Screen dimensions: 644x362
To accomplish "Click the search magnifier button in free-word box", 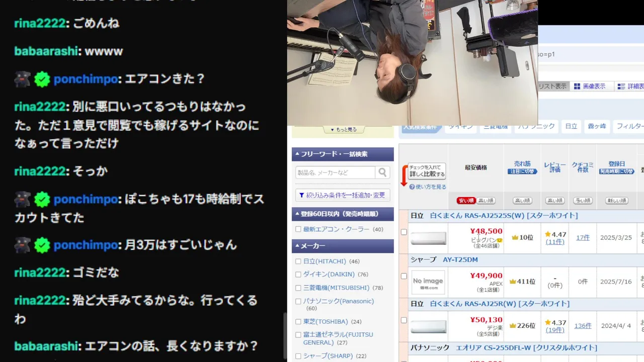I will tap(382, 172).
